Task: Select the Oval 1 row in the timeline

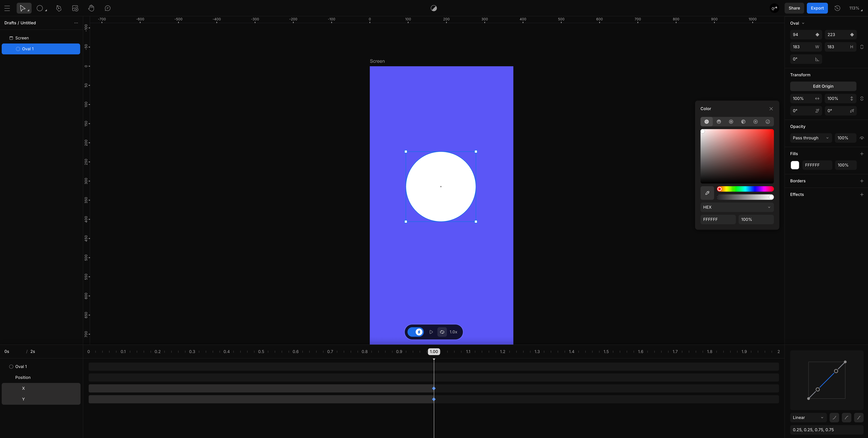Action: 41,367
